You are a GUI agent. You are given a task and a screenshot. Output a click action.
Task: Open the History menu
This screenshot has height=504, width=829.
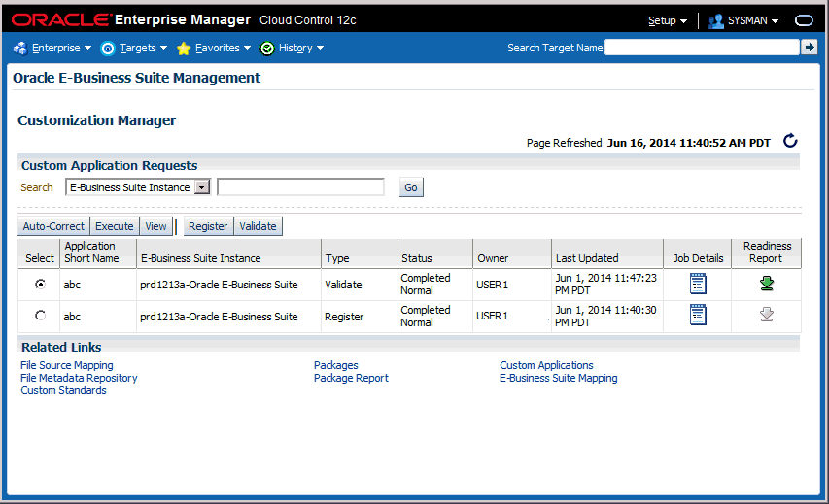pyautogui.click(x=301, y=49)
